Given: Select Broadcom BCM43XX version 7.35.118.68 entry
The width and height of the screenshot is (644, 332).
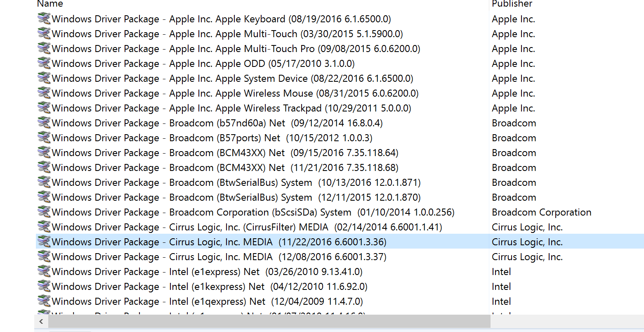Looking at the screenshot, I should click(225, 168).
